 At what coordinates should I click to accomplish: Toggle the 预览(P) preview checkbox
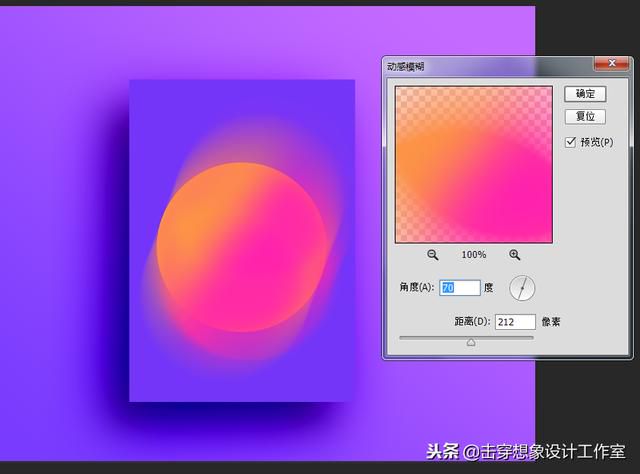[x=571, y=142]
